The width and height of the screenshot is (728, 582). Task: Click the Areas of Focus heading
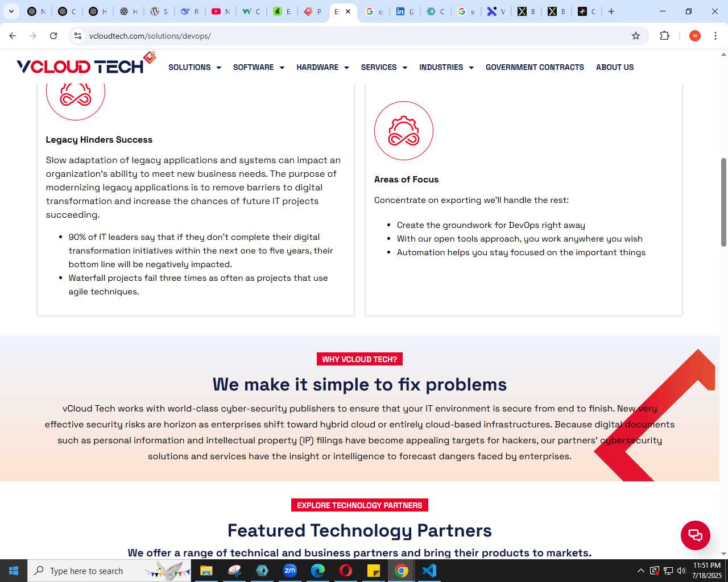pos(406,180)
